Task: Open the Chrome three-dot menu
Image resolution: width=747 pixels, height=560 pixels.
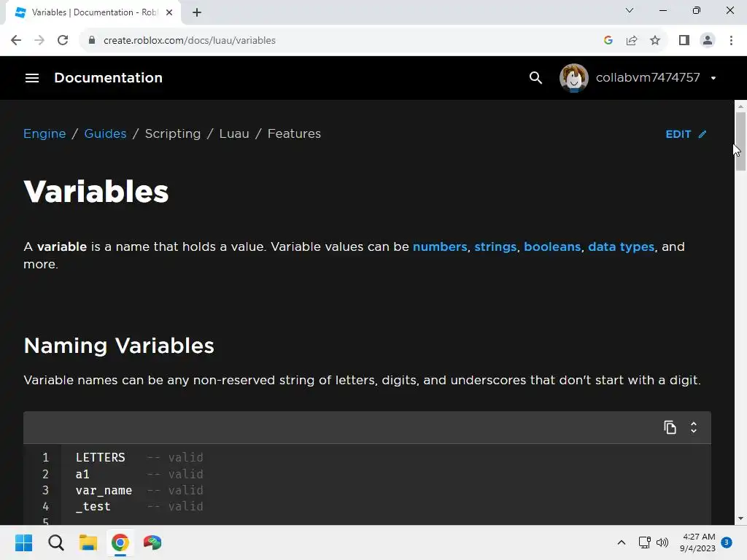Action: [731, 41]
